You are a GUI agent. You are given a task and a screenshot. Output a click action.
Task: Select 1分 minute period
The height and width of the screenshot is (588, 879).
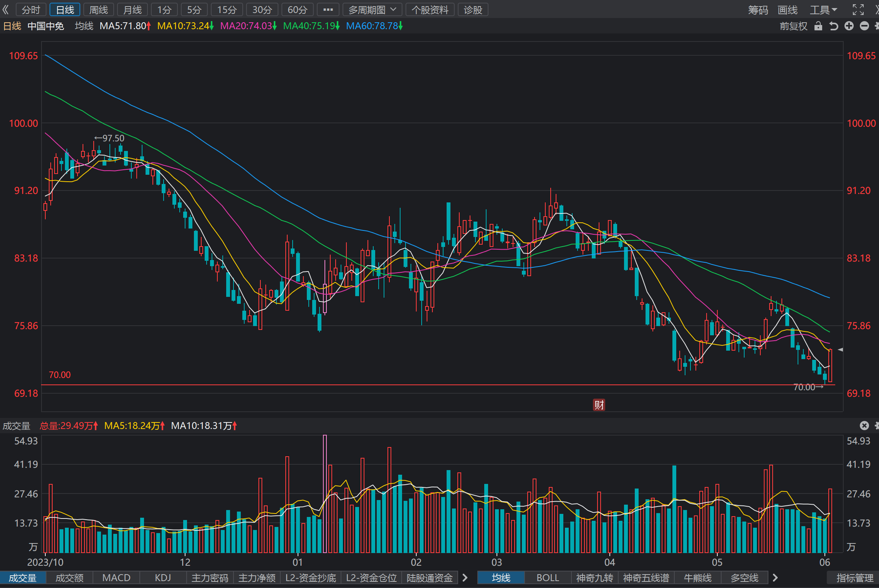(x=164, y=10)
